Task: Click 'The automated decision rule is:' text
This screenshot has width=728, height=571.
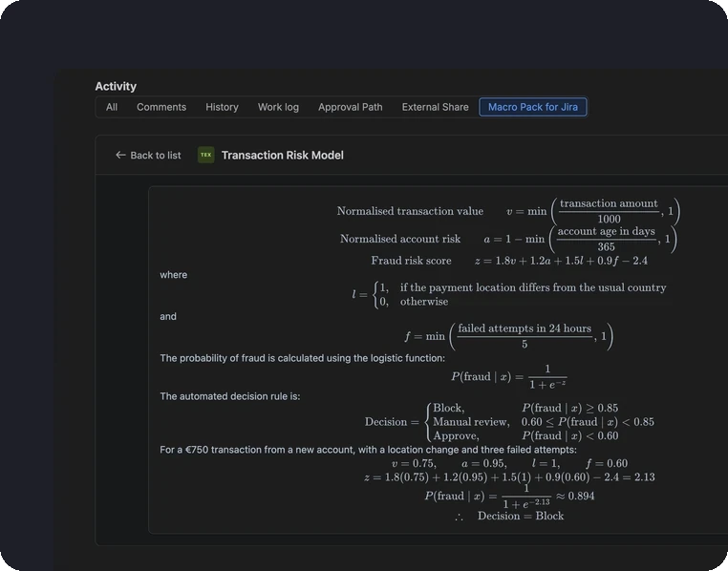Action: point(230,396)
